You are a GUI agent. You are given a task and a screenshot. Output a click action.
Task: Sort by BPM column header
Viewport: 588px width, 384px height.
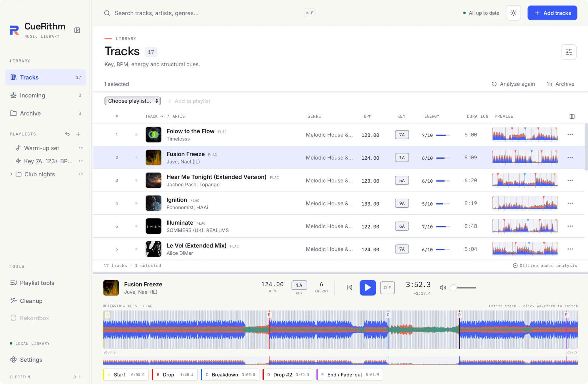(367, 116)
